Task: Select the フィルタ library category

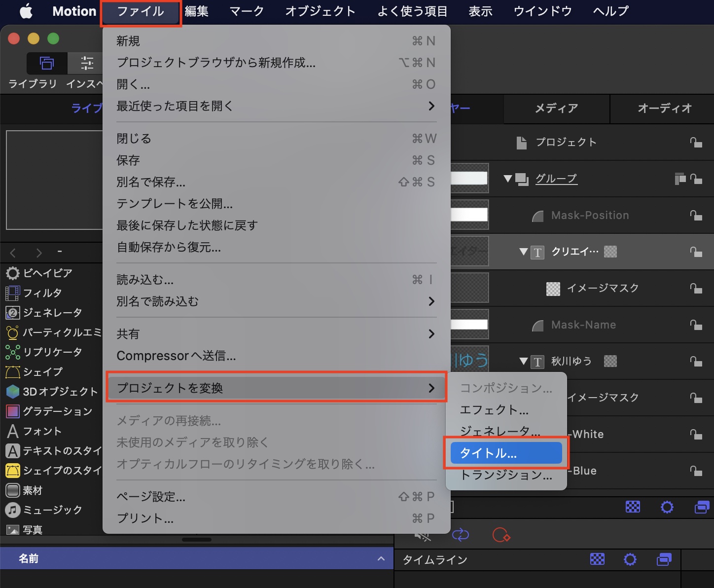Action: [x=51, y=293]
